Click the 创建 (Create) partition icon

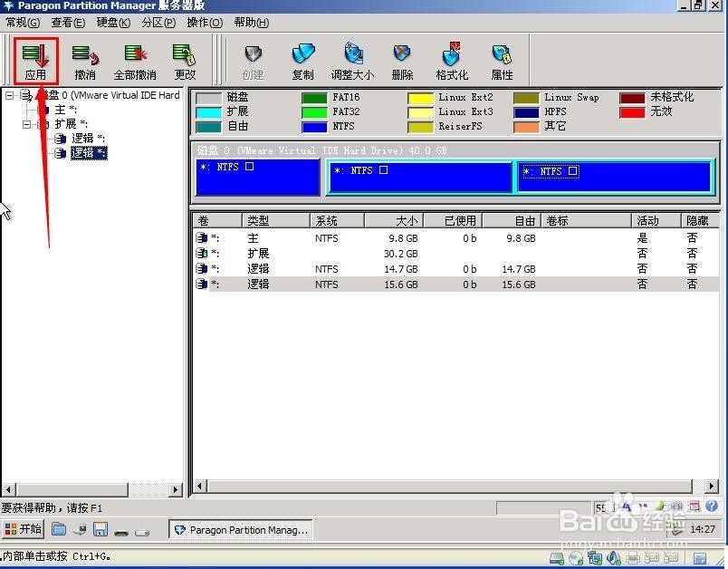click(x=253, y=61)
